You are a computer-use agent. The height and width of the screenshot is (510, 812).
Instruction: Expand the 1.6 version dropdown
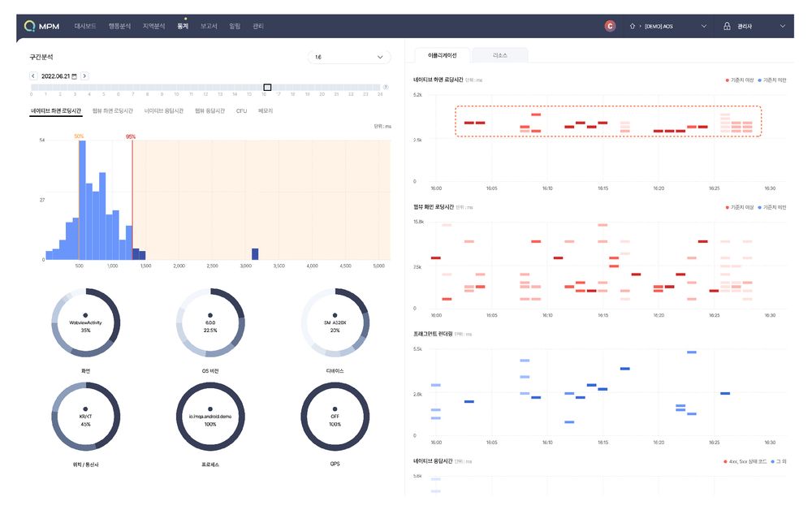click(348, 57)
